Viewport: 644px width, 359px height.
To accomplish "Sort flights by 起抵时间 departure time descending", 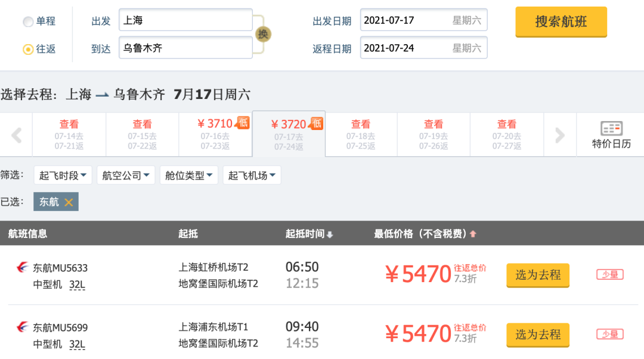I will click(329, 234).
